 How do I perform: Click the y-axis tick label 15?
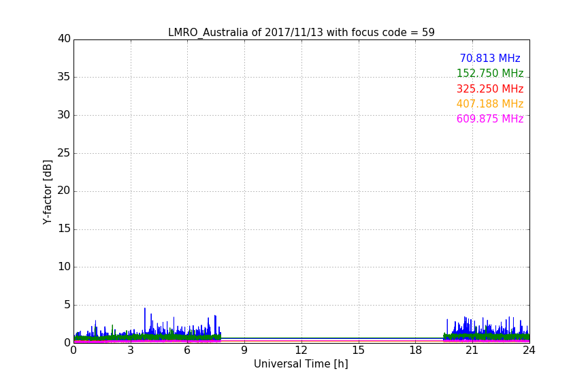64,229
